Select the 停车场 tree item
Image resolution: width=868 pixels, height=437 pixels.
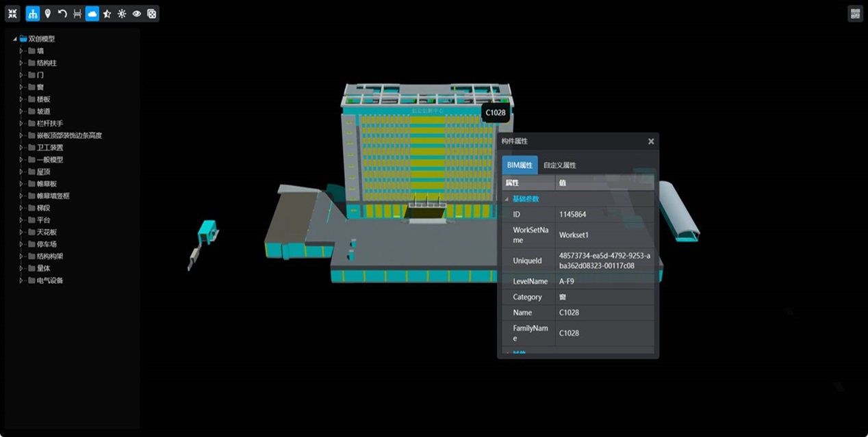click(x=47, y=244)
